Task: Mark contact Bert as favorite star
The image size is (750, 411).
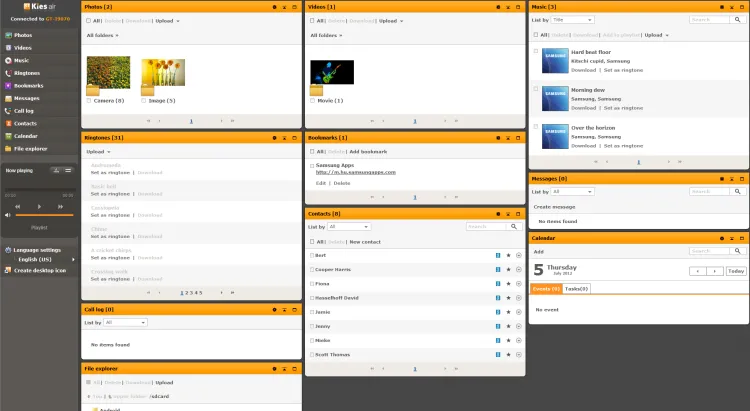Action: point(508,255)
